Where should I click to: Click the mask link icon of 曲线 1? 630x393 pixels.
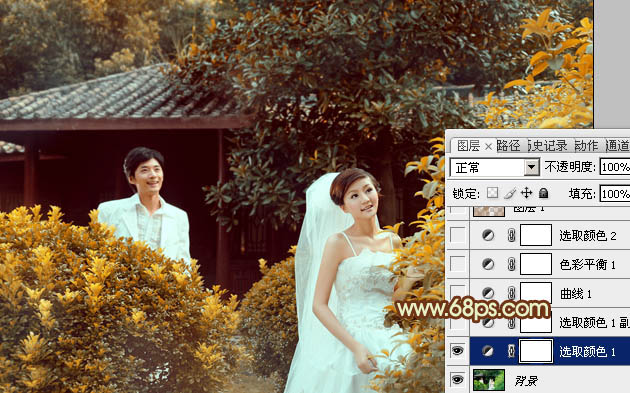tap(511, 293)
